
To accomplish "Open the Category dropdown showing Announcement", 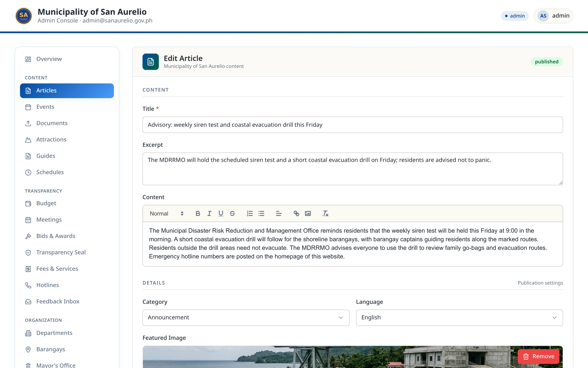I will pyautogui.click(x=246, y=318).
